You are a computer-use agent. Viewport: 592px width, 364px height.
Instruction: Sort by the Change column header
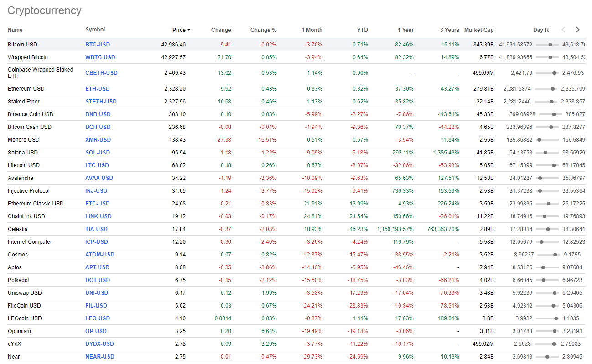coord(221,30)
